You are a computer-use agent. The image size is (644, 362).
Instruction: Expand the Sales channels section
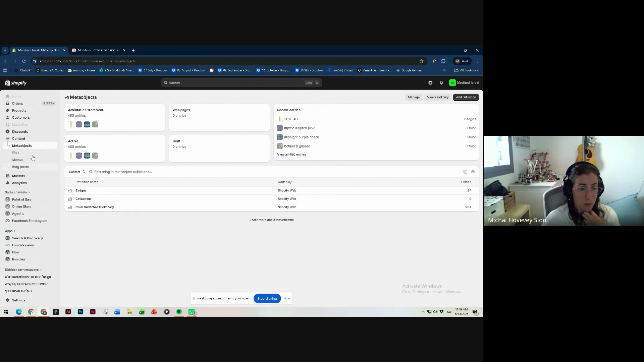click(x=17, y=192)
